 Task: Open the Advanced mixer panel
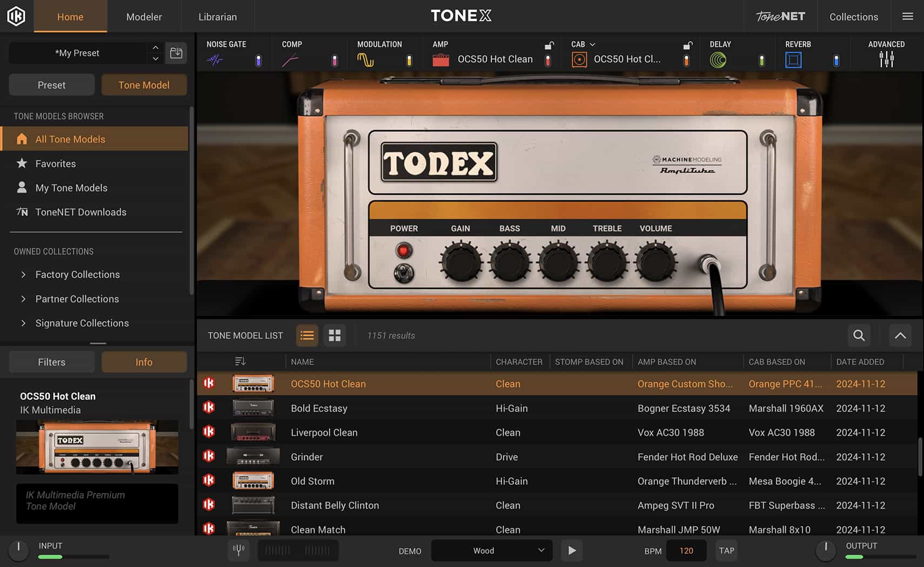click(x=886, y=59)
